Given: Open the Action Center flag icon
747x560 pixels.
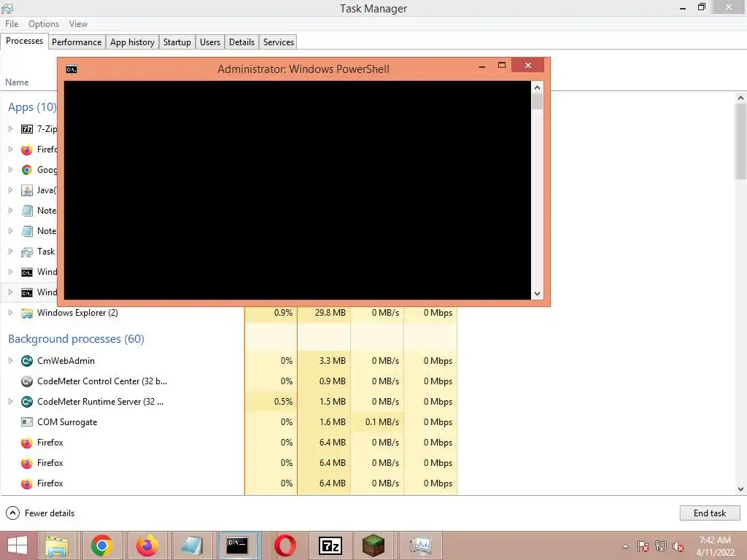Looking at the screenshot, I should 643,546.
